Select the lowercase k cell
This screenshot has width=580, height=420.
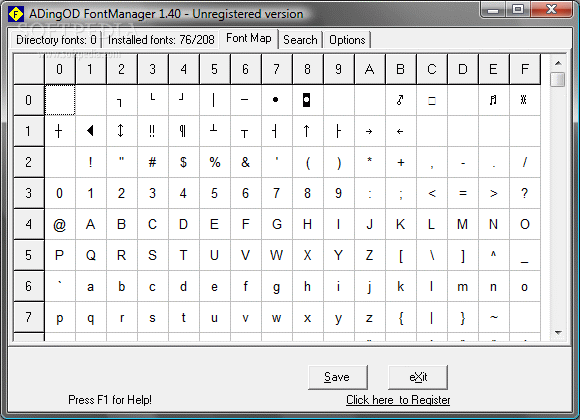click(401, 286)
